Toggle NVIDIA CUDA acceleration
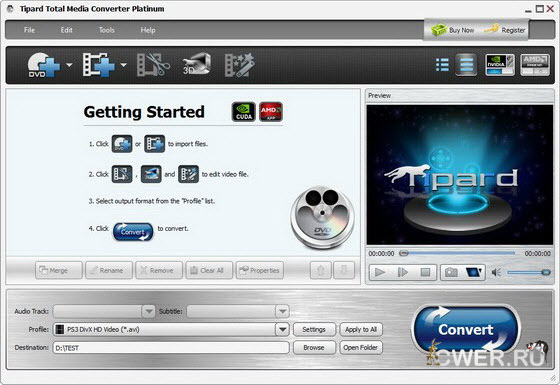 coord(500,65)
